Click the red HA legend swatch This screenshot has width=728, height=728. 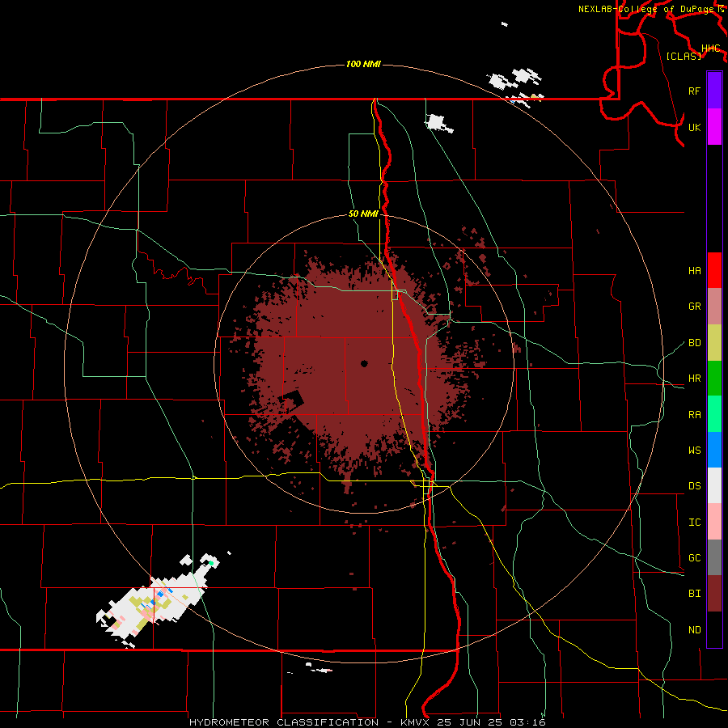point(714,270)
